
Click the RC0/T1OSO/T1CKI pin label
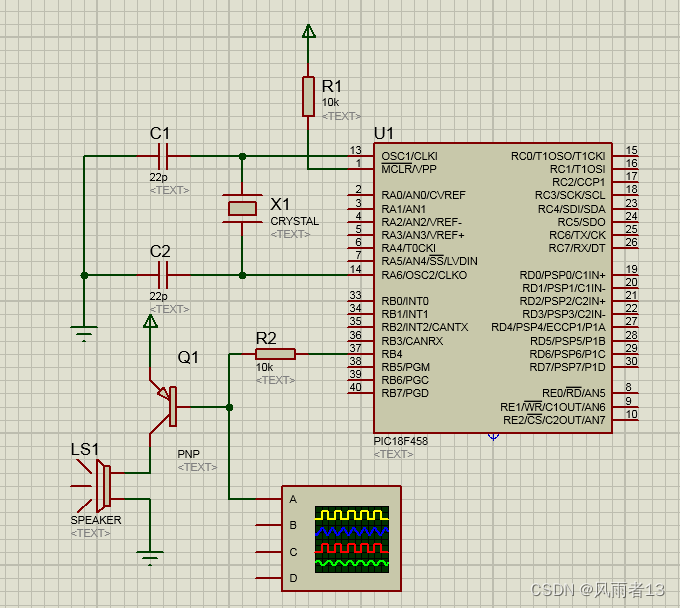[x=558, y=156]
